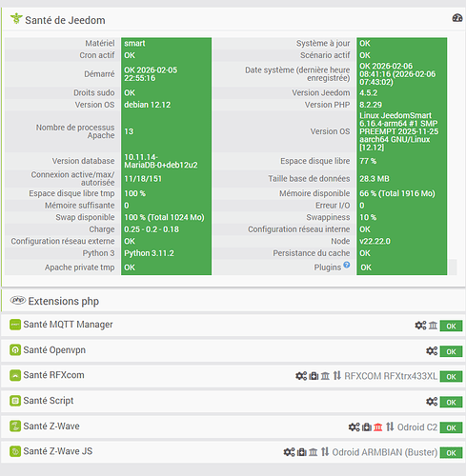Click the green RFXcom plugin logo
The width and height of the screenshot is (466, 476).
point(15,375)
